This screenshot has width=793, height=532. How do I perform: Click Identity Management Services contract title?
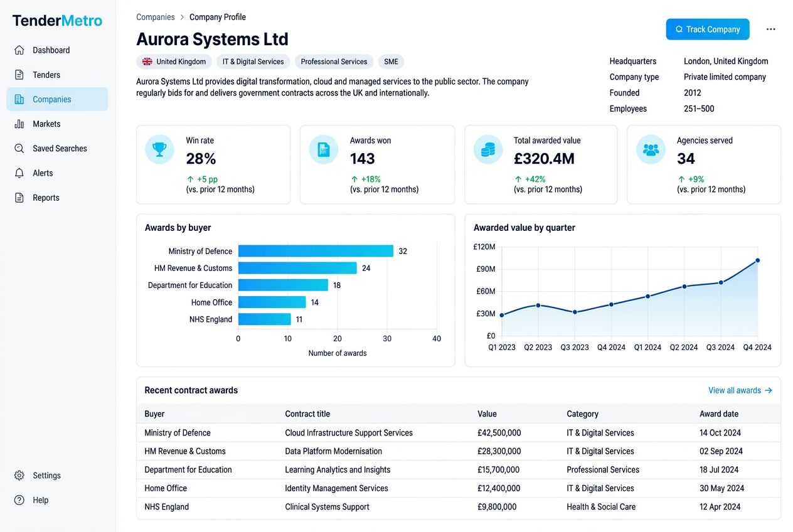pyautogui.click(x=336, y=488)
